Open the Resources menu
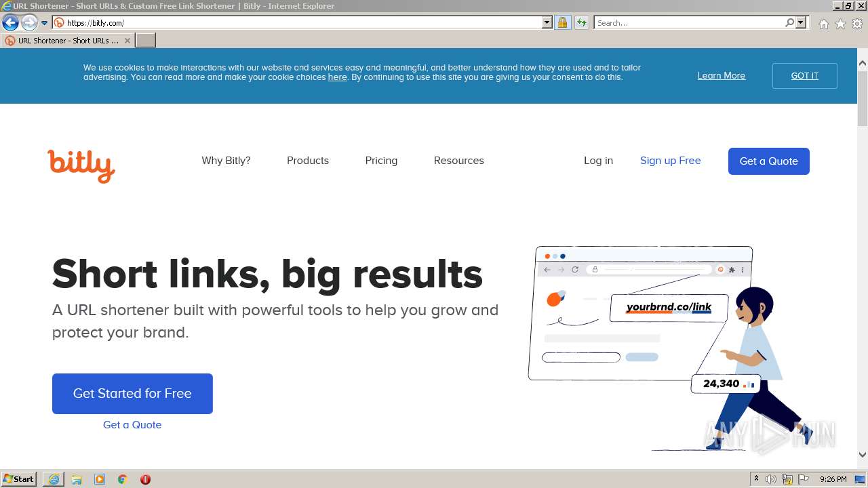This screenshot has width=868, height=488. coord(459,161)
